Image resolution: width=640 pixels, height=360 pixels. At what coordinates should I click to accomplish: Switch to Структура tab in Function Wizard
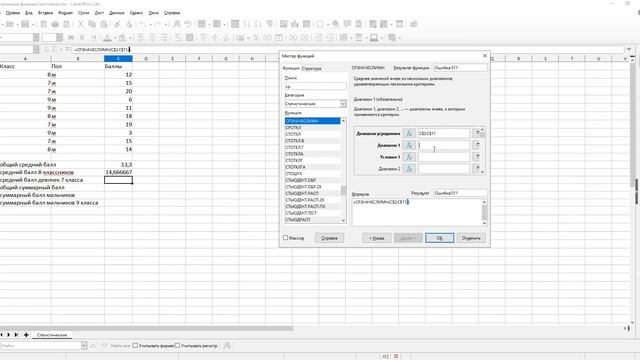(x=311, y=68)
